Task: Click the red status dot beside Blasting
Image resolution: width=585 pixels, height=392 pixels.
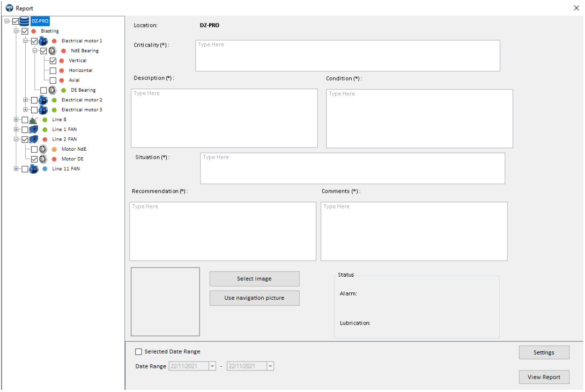Action: pyautogui.click(x=34, y=31)
